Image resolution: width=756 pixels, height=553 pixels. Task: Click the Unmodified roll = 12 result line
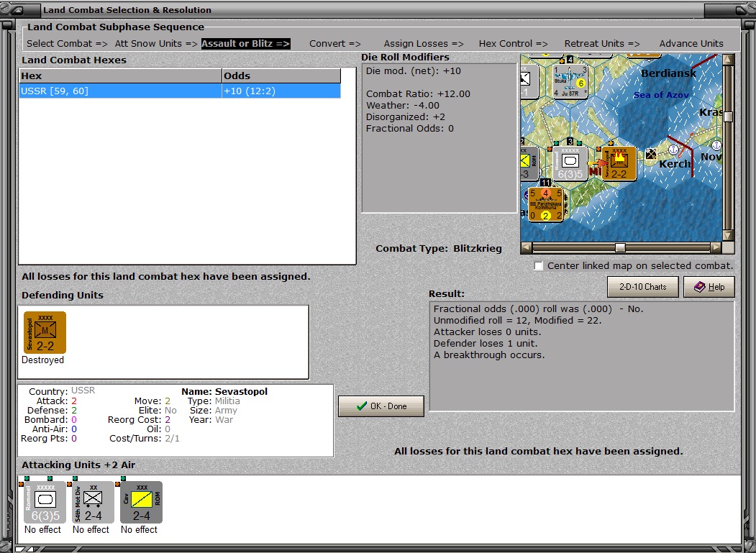[x=517, y=321]
